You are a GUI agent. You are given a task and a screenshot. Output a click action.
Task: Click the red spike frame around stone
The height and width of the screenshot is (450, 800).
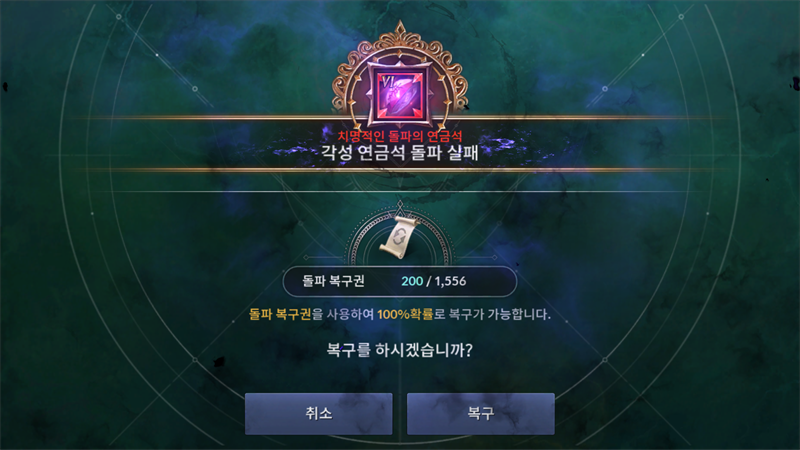click(x=401, y=95)
